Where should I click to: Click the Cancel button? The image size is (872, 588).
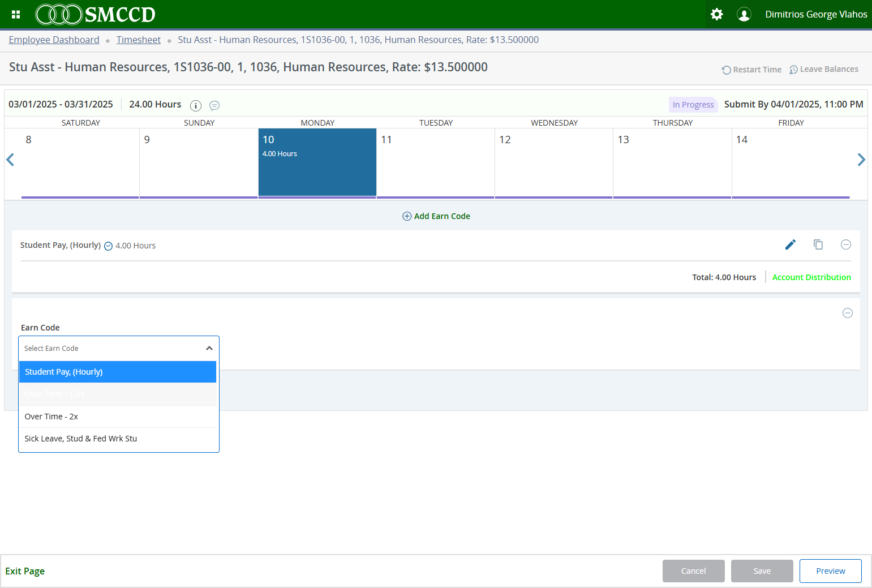click(x=694, y=571)
